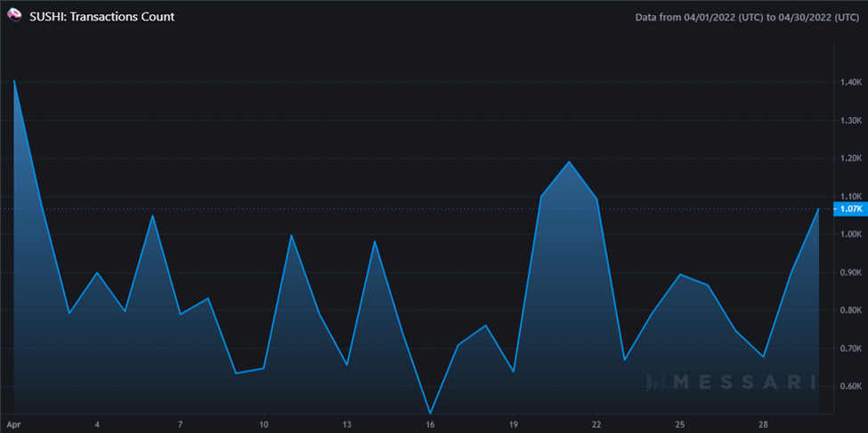Image resolution: width=868 pixels, height=433 pixels.
Task: Click the 28 date tick on x-axis
Action: click(763, 423)
